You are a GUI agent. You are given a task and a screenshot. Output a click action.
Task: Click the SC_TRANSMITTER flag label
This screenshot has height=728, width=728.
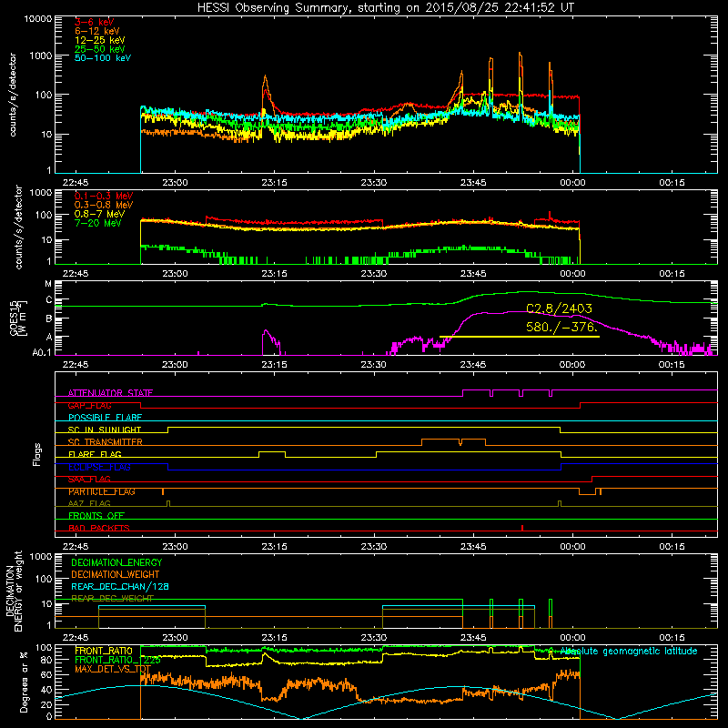pos(105,442)
